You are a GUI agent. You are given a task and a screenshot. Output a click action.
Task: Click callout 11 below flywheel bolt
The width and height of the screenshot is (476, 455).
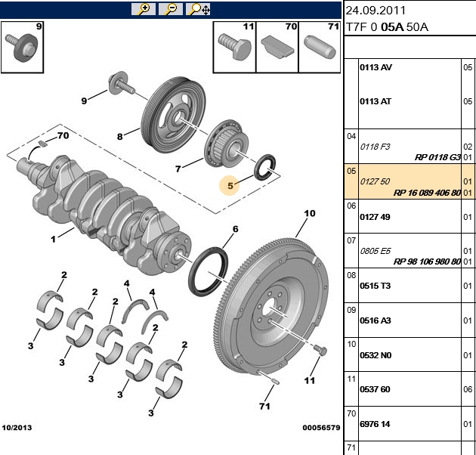(x=310, y=380)
